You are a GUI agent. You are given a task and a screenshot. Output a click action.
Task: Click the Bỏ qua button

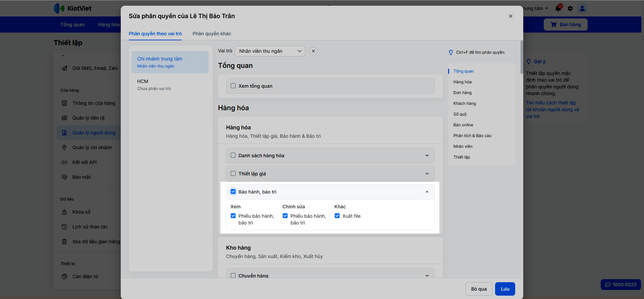tap(479, 289)
